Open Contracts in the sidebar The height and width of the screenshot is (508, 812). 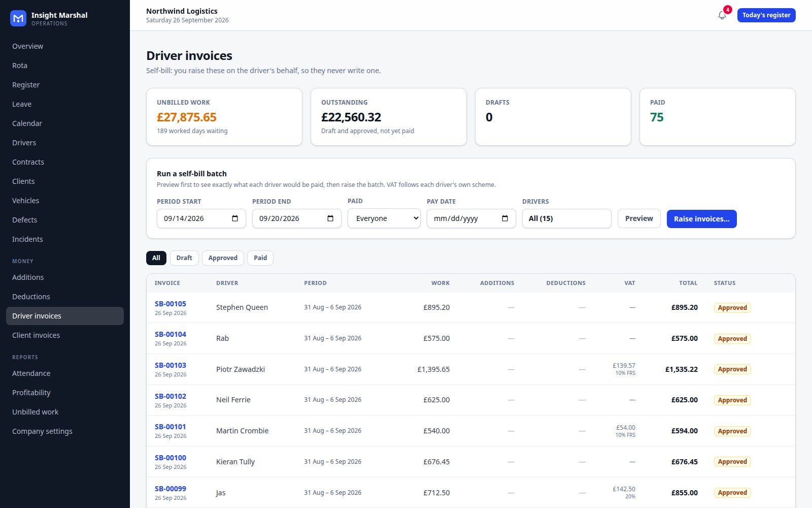65,162
